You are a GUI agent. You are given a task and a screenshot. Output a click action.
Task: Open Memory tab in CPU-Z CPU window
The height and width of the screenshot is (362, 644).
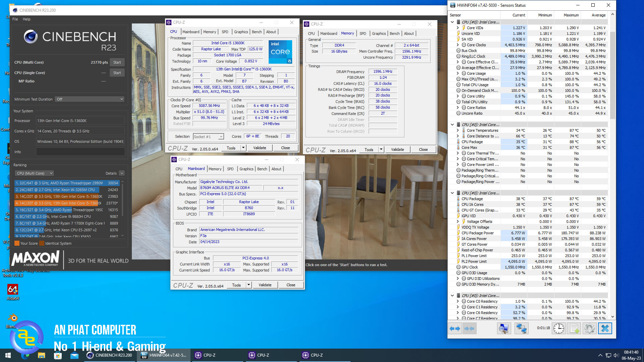210,32
